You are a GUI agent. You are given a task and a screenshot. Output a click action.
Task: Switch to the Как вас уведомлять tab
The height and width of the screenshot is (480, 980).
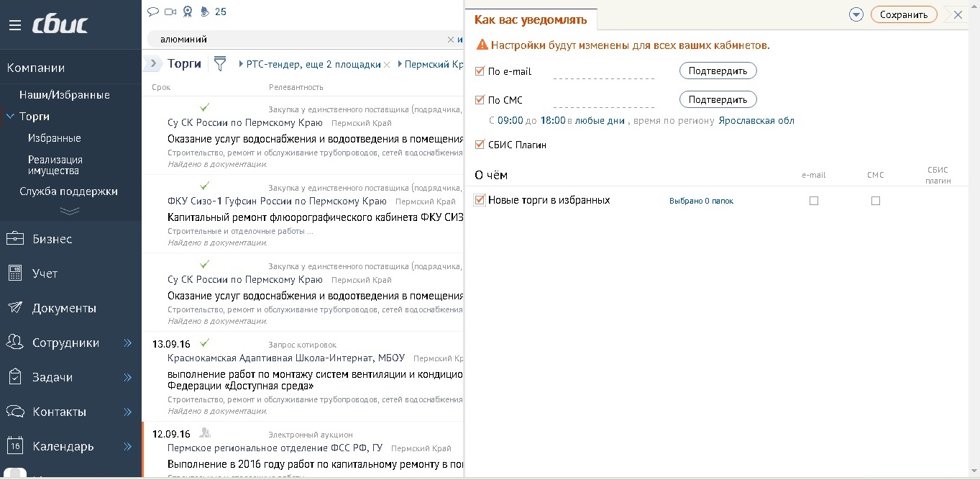(532, 20)
